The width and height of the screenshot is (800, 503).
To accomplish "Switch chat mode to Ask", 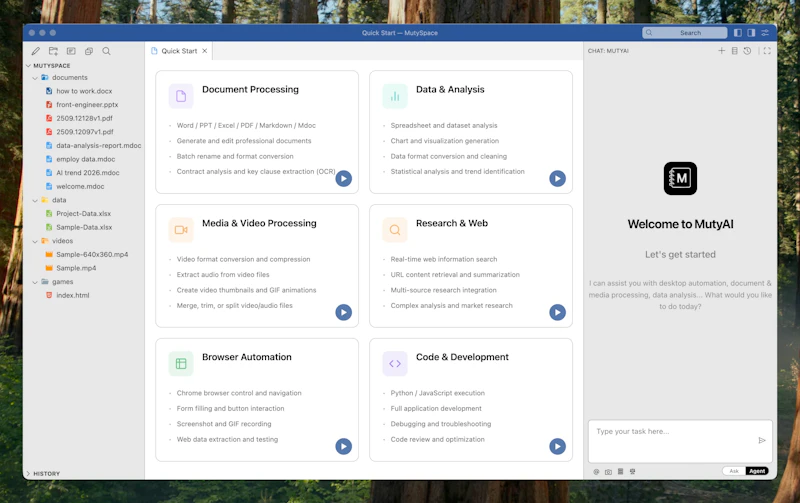I will pyautogui.click(x=734, y=471).
